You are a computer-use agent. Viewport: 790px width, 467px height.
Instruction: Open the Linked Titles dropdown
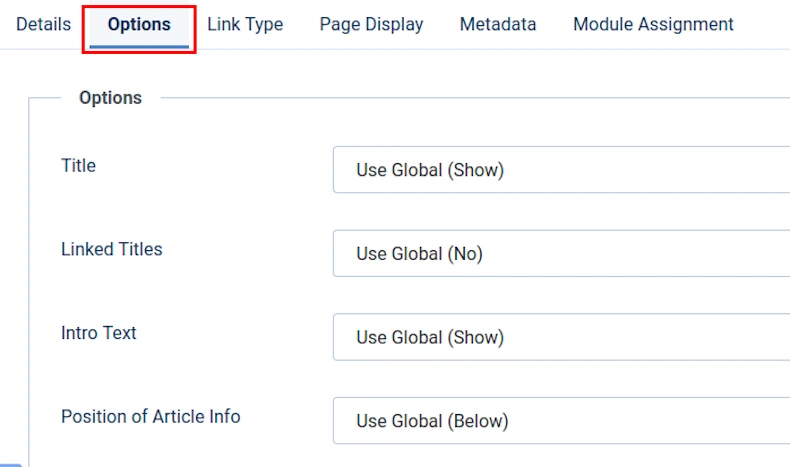coord(560,254)
